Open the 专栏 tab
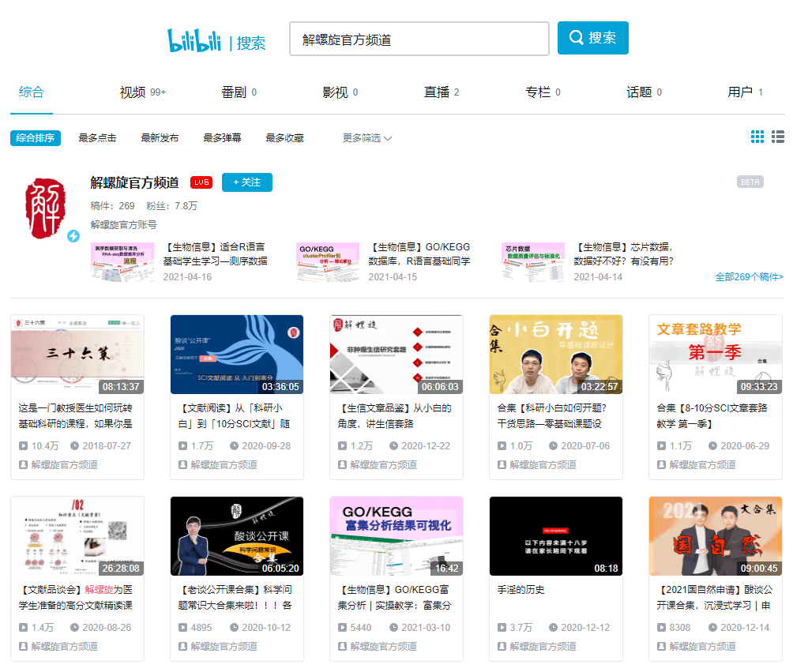 pyautogui.click(x=543, y=92)
